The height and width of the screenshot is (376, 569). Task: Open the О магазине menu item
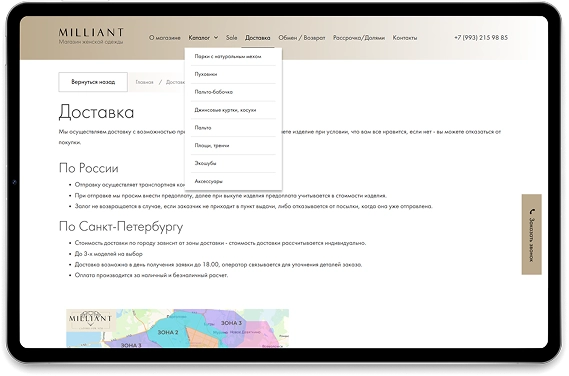pyautogui.click(x=164, y=38)
